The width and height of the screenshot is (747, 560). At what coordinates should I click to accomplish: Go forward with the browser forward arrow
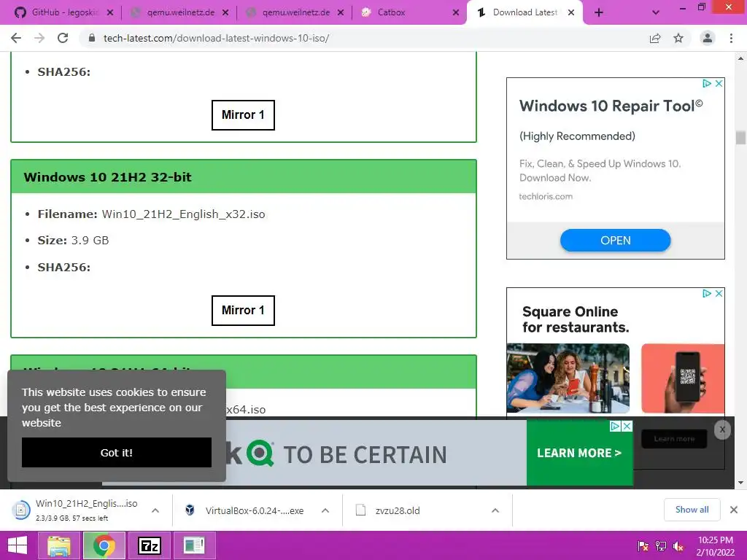coord(39,38)
